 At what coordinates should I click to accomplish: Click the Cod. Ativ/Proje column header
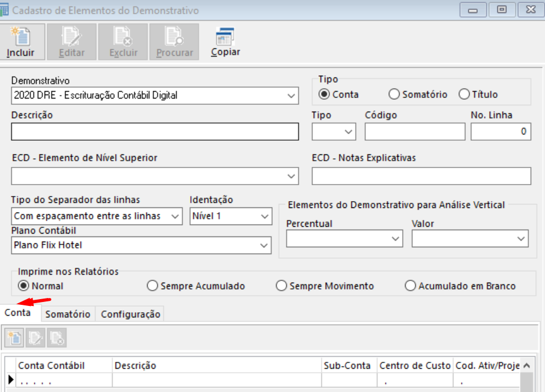[x=487, y=366]
